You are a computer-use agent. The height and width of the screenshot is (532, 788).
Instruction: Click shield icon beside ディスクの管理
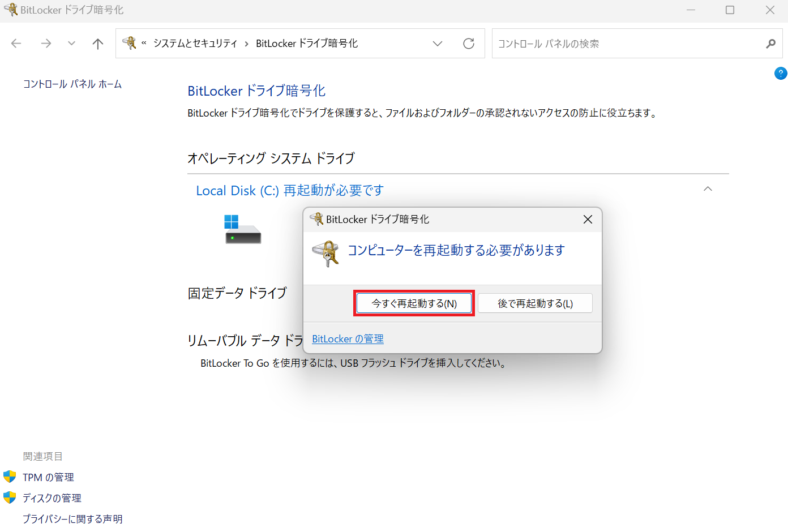(10, 497)
